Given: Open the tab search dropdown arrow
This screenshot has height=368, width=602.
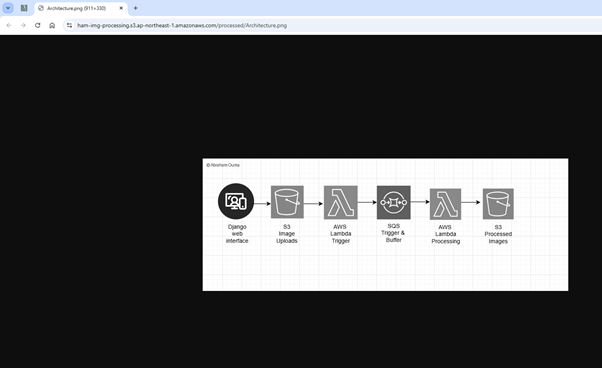Looking at the screenshot, I should pos(8,8).
